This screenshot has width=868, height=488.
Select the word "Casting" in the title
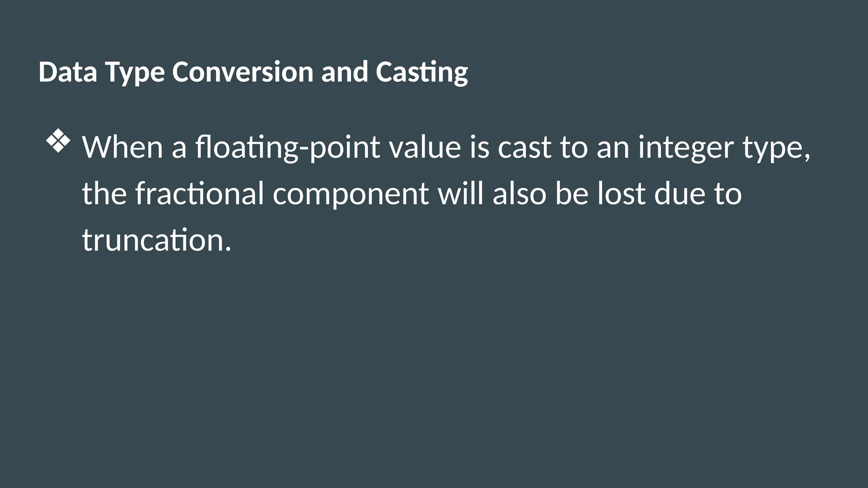[422, 72]
